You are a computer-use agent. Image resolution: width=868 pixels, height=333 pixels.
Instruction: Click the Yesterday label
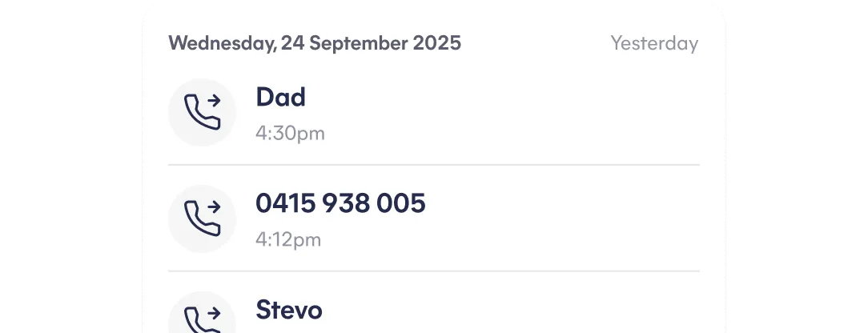[x=654, y=43]
